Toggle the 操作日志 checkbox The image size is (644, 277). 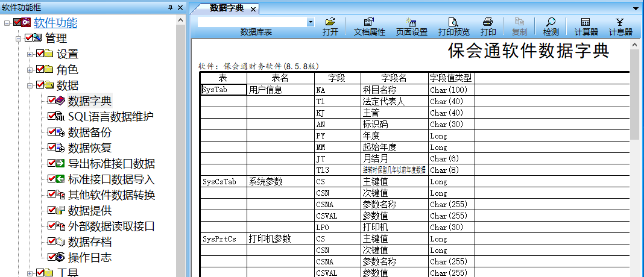pos(52,257)
